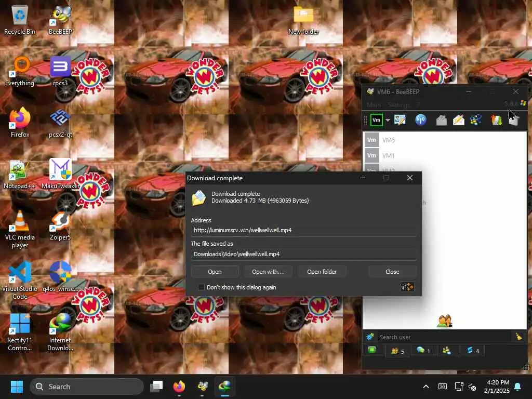Open the groups tab in BeeBEEP bottom bar
This screenshot has width=532, height=399.
[x=446, y=351]
